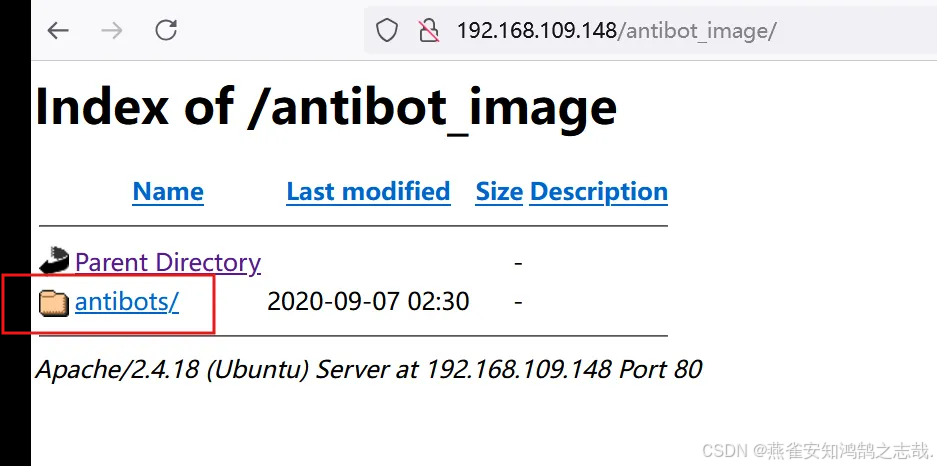The width and height of the screenshot is (937, 466).
Task: Click the Apache/2.4.18 server footer text
Action: 369,370
